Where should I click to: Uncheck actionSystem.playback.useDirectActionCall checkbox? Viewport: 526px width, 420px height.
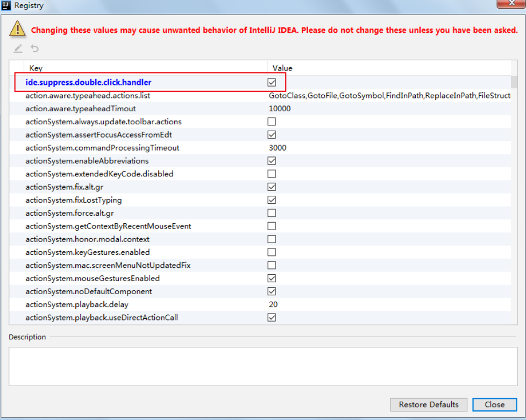point(272,317)
